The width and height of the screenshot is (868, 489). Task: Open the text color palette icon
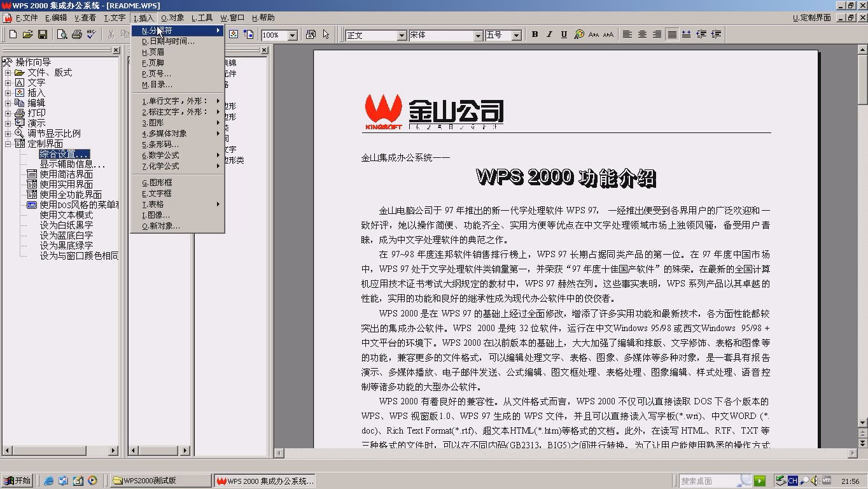point(579,34)
